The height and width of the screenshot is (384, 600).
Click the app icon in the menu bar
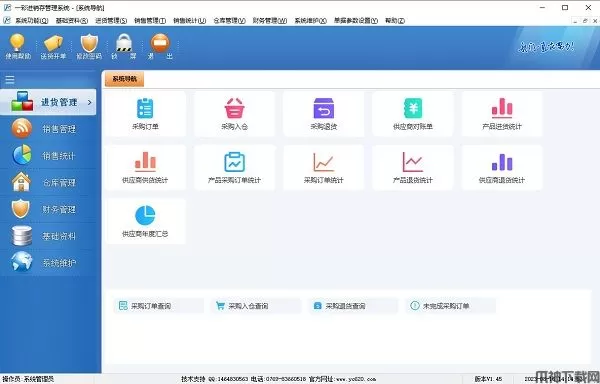point(7,20)
